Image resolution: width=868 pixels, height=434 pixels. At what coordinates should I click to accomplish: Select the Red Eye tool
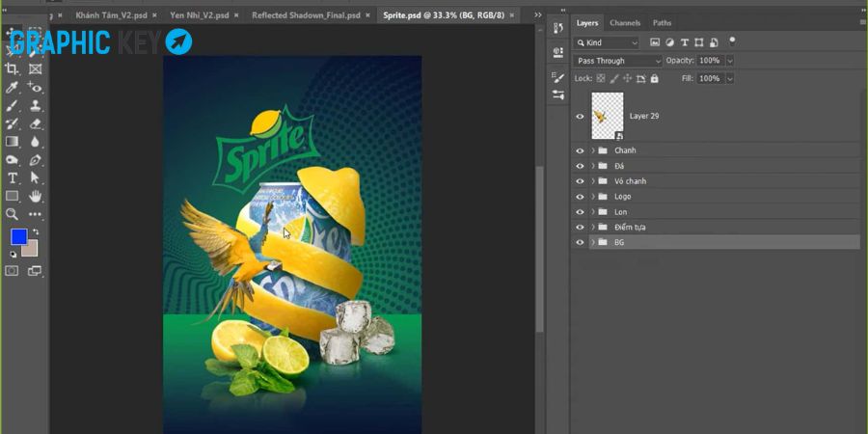(x=36, y=87)
